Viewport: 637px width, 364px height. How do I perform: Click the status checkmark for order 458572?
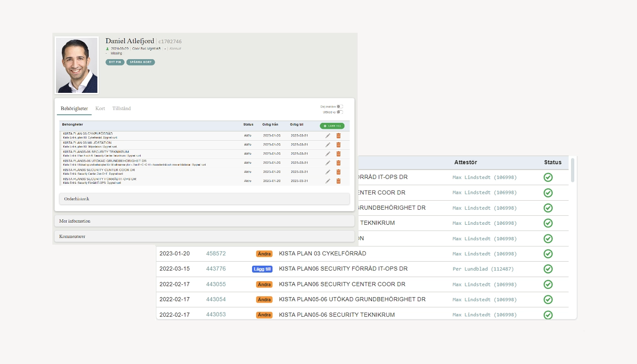click(x=548, y=253)
